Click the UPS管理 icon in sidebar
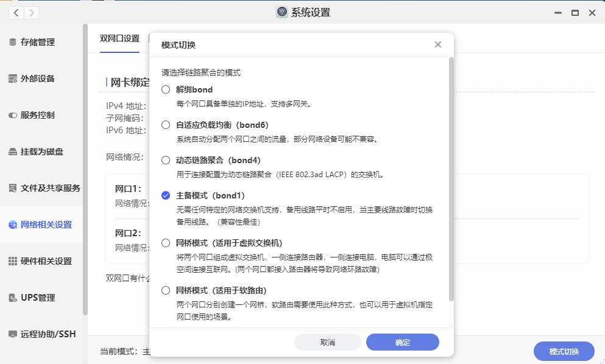The width and height of the screenshot is (605, 364). (x=13, y=298)
